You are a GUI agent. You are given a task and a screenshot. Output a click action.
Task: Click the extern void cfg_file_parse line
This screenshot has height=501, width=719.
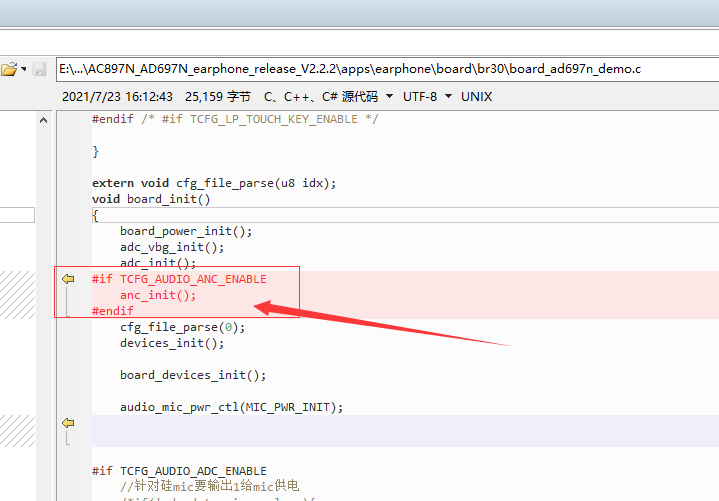(214, 183)
